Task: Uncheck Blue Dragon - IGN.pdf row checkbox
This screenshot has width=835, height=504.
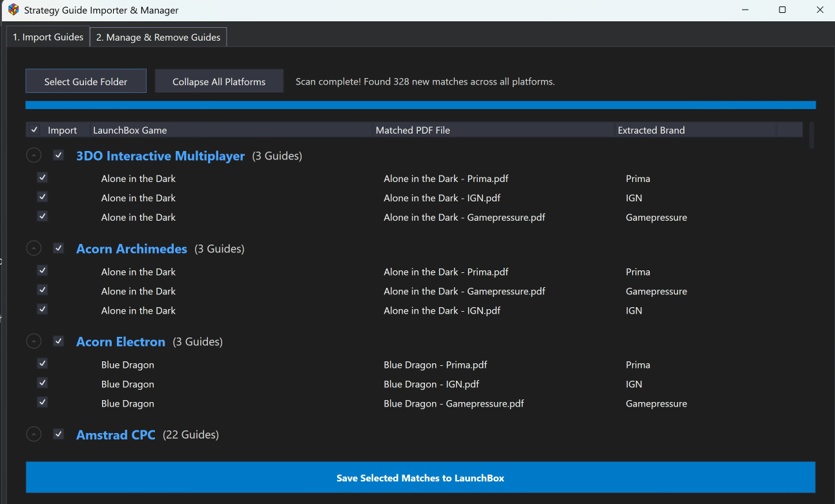Action: (43, 383)
